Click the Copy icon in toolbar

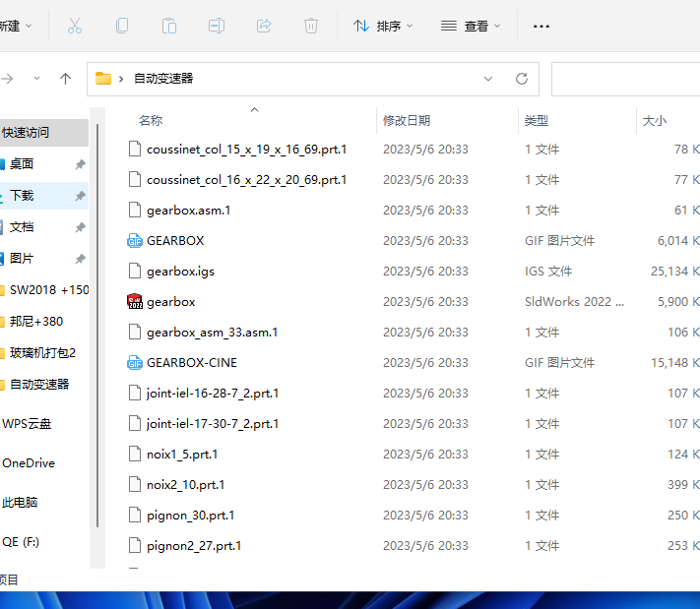click(122, 26)
